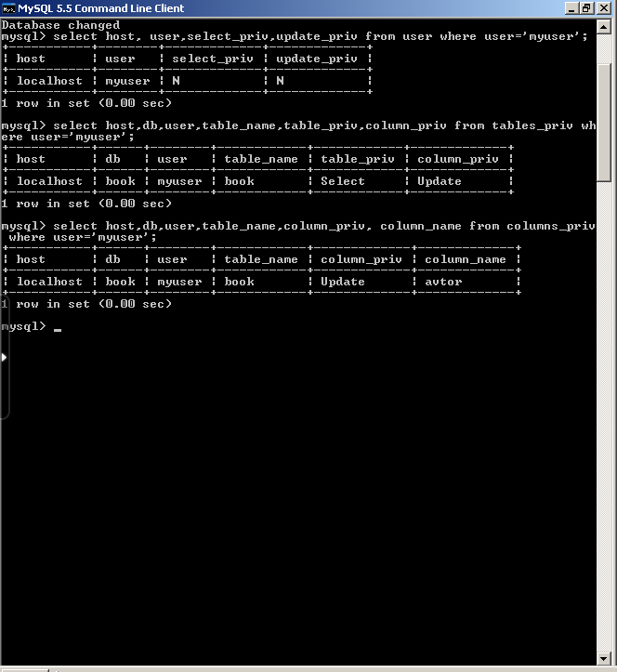Click 'select_priv' header in first result table
This screenshot has height=672, width=617.
click(213, 59)
